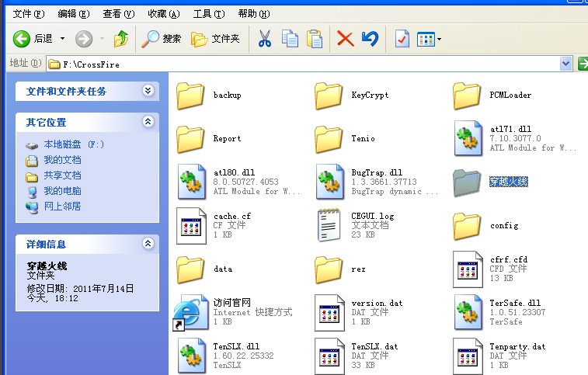Select the Tenio folder
The width and height of the screenshot is (588, 375).
tap(345, 139)
